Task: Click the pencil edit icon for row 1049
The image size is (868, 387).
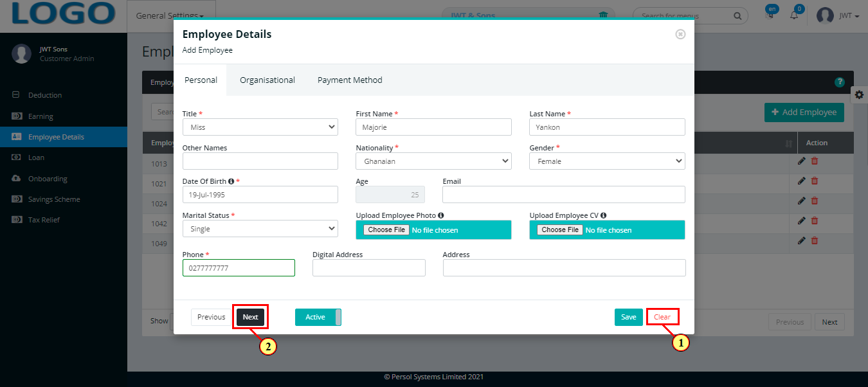Action: coord(801,241)
